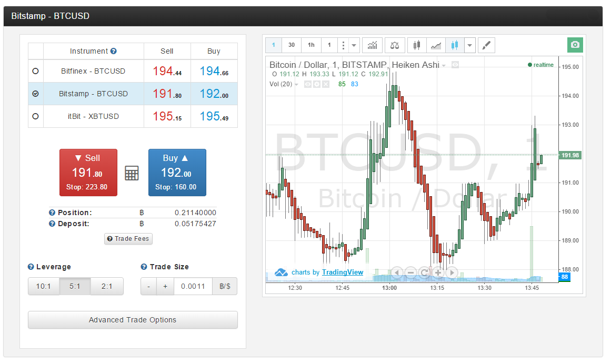
Task: Click the blue volume label 88
Action: pos(564,277)
